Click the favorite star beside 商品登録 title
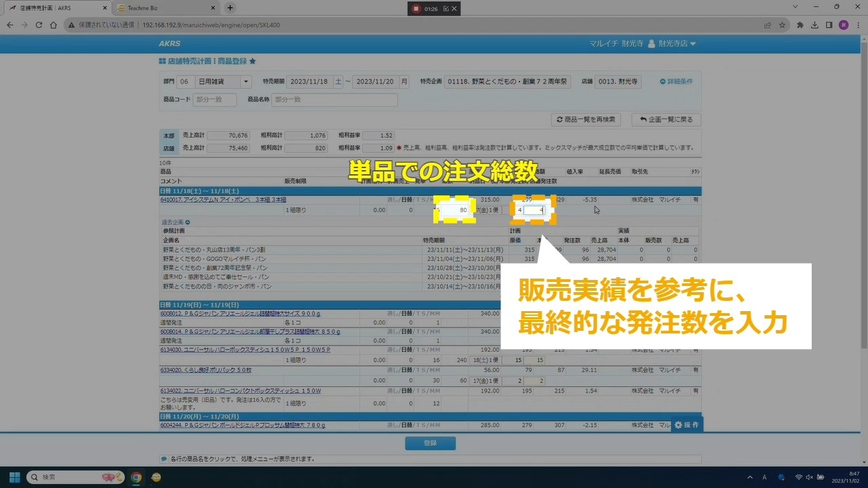 pyautogui.click(x=253, y=61)
